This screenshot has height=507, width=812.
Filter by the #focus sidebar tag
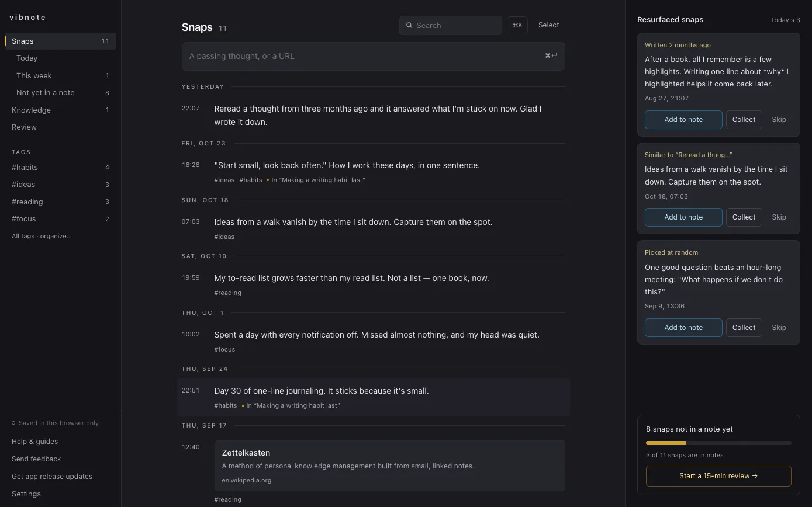click(60, 219)
